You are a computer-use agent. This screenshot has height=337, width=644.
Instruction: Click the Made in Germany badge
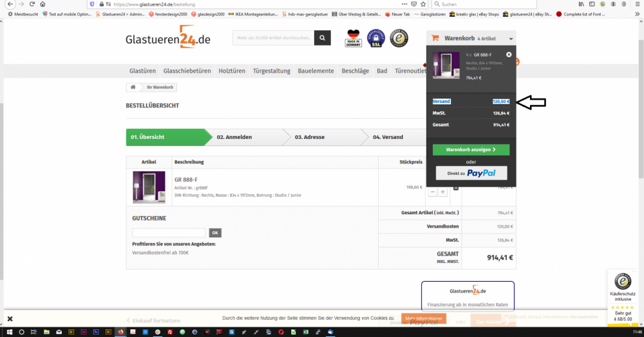point(353,38)
